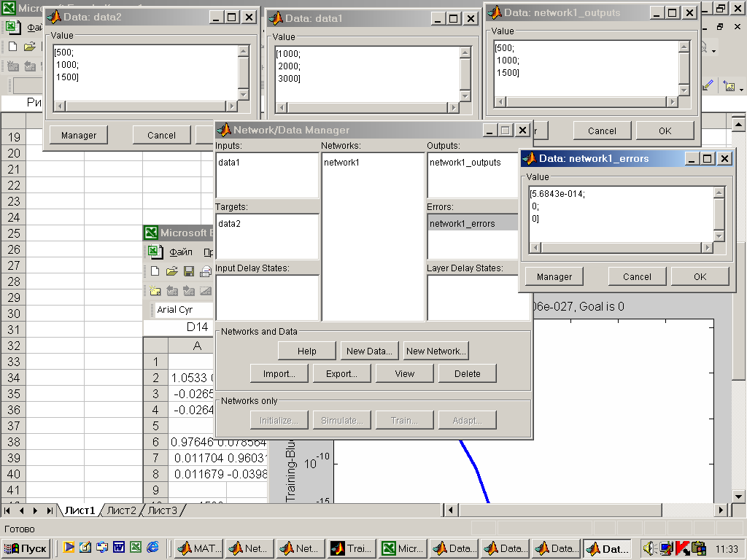Select network1_errors in the Errors list
This screenshot has height=560, width=747.
click(x=473, y=223)
